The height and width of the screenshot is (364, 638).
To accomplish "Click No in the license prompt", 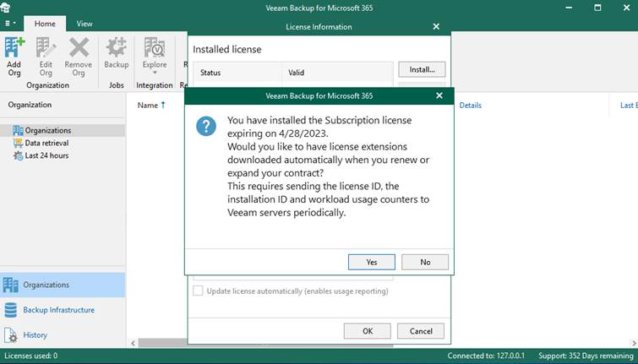I will click(425, 262).
